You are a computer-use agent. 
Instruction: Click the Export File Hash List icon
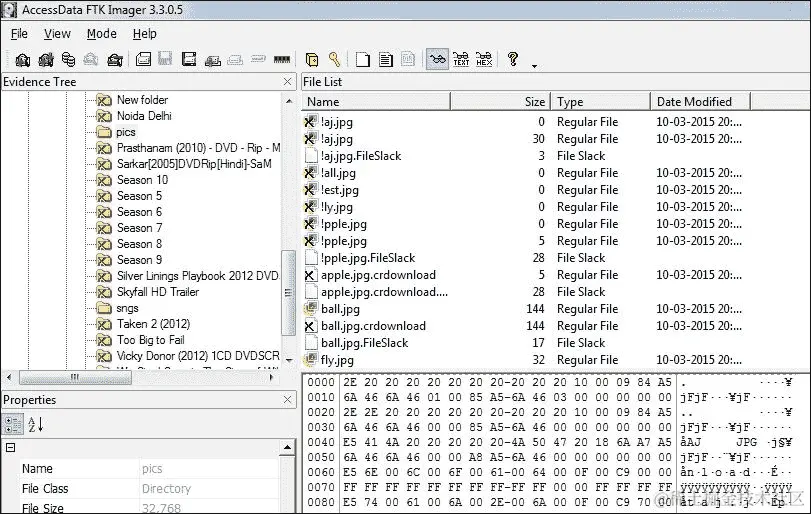tap(386, 60)
